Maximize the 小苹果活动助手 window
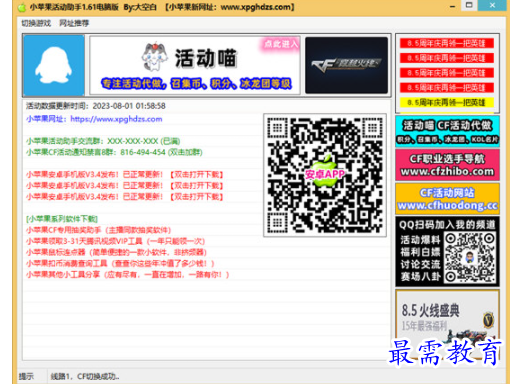The height and width of the screenshot is (384, 510). tap(469, 5)
